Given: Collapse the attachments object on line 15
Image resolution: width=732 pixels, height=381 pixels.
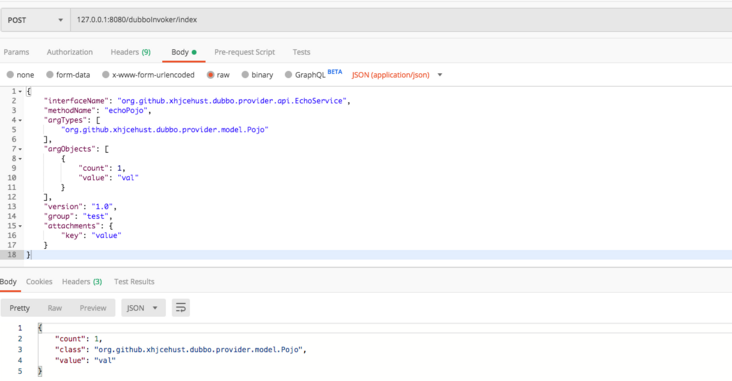Looking at the screenshot, I should point(20,226).
